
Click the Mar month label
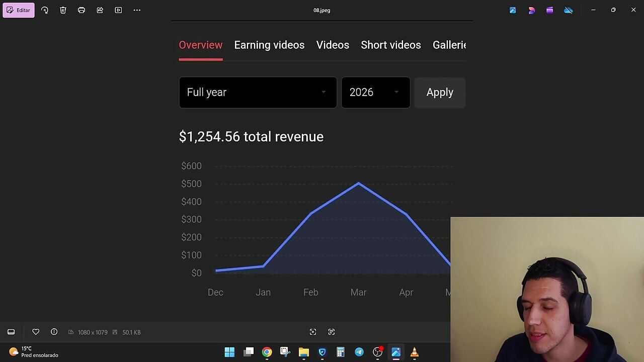point(358,292)
